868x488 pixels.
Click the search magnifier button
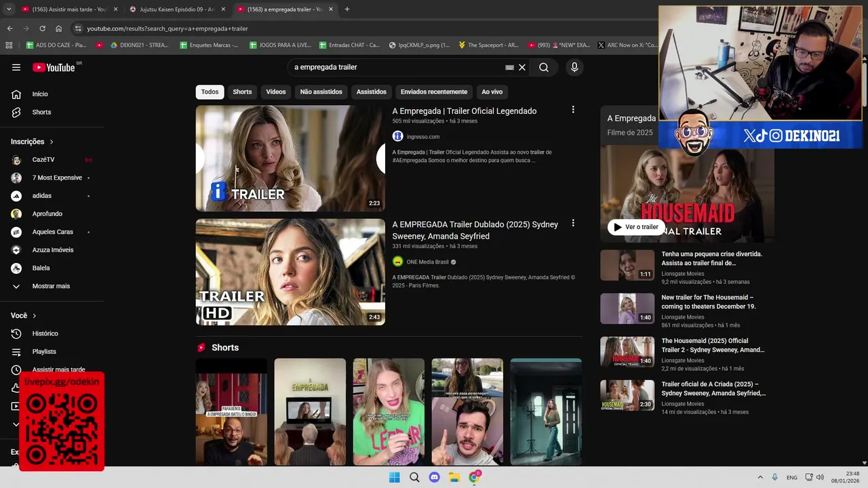click(x=544, y=67)
